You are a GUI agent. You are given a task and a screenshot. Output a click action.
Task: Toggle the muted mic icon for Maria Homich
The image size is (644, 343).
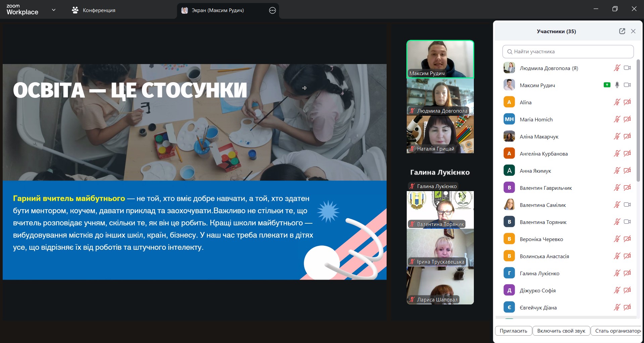coord(617,119)
